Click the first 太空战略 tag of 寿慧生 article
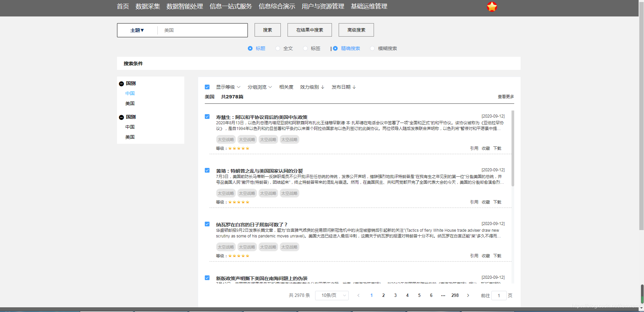Image resolution: width=644 pixels, height=312 pixels. 226,139
